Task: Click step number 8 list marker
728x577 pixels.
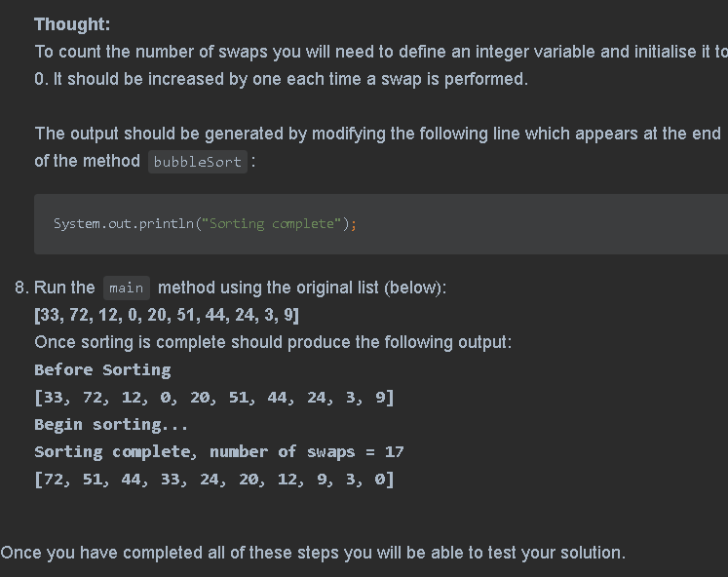Action: point(21,288)
